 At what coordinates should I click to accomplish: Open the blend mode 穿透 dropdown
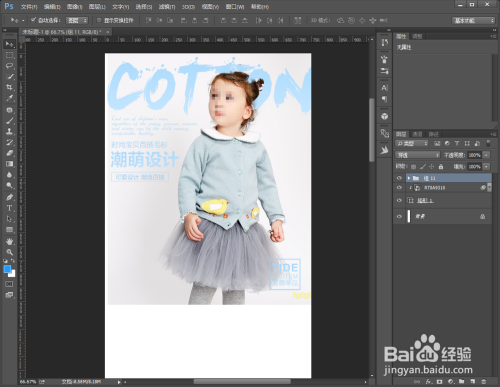click(418, 155)
